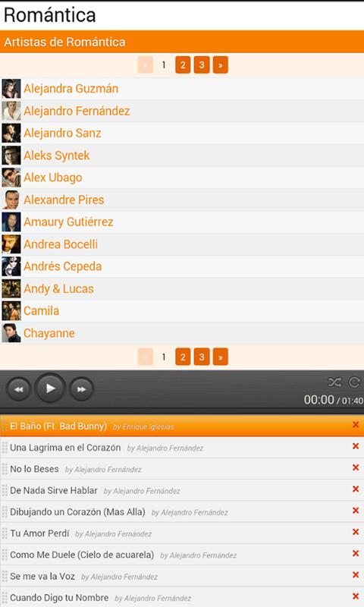Open the Camila band thumbnail
The height and width of the screenshot is (607, 364).
coord(11,311)
